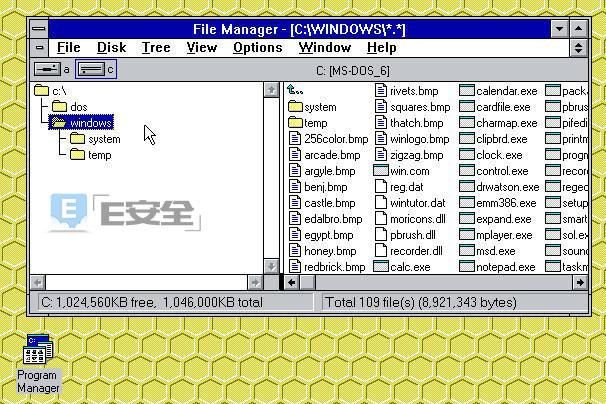
Task: Click tree pane scroll down arrow
Action: pos(271,266)
